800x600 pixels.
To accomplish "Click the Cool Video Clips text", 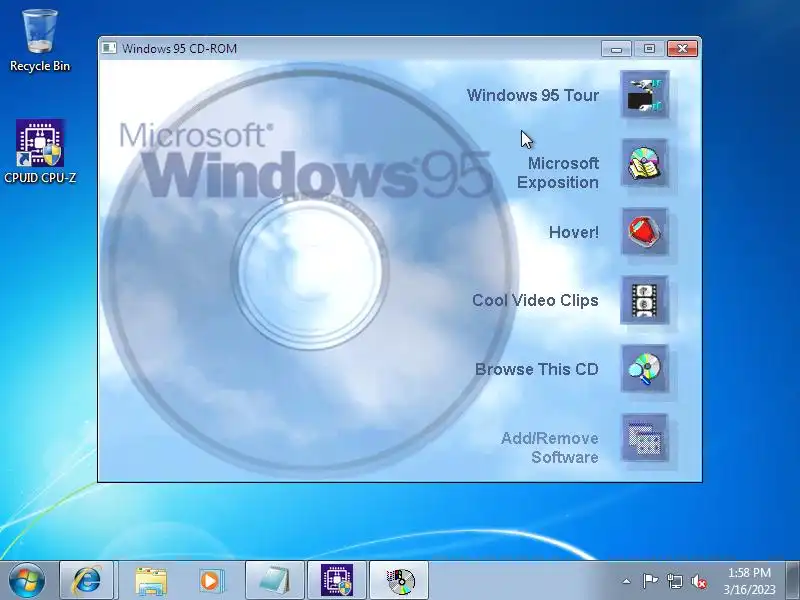I will [535, 301].
